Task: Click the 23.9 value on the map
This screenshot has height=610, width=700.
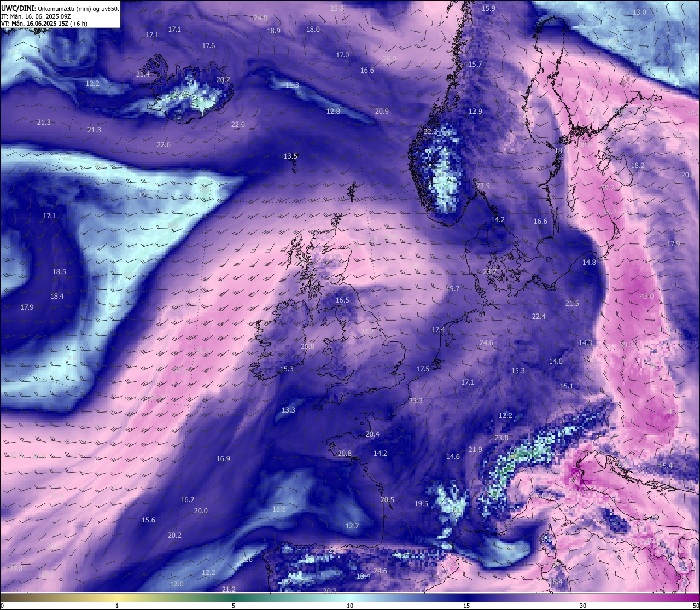Action: (x=483, y=185)
